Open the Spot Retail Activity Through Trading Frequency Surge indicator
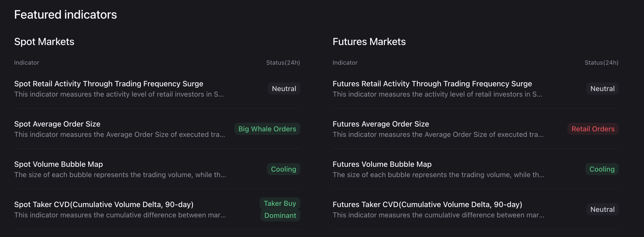Viewport: 644px width, 237px height. (109, 84)
